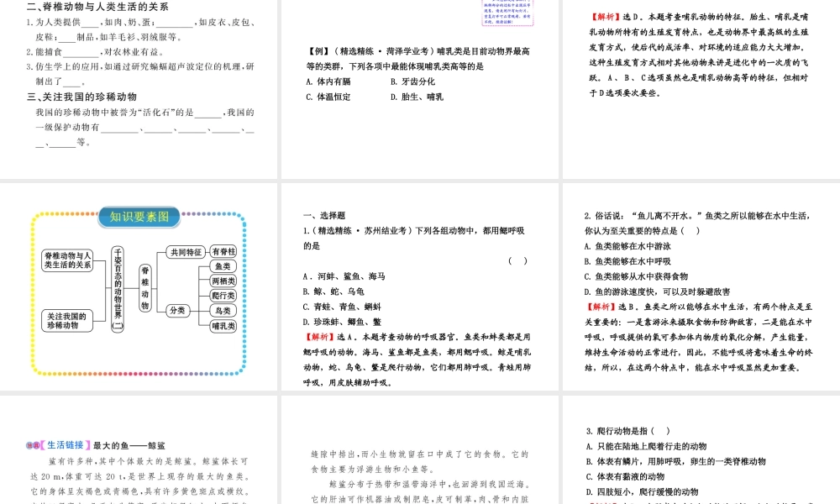840x504 pixels.
Task: Click the 知识要素图 title banner
Action: click(139, 217)
